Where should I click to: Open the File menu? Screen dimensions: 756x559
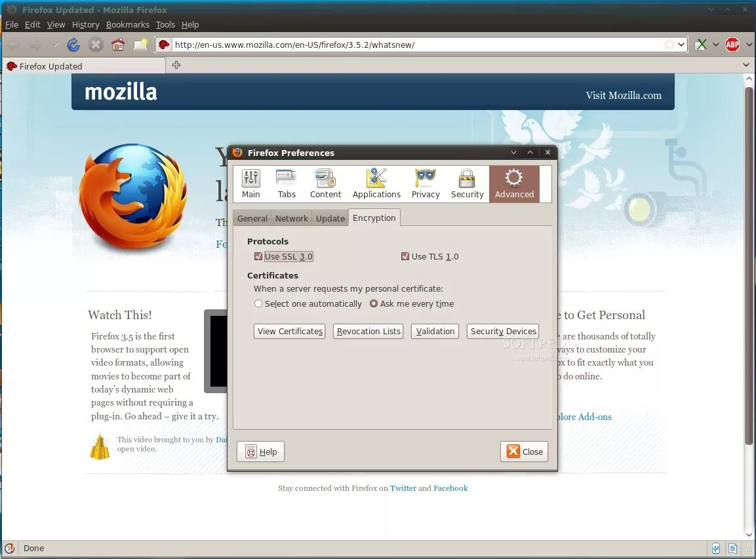tap(12, 25)
